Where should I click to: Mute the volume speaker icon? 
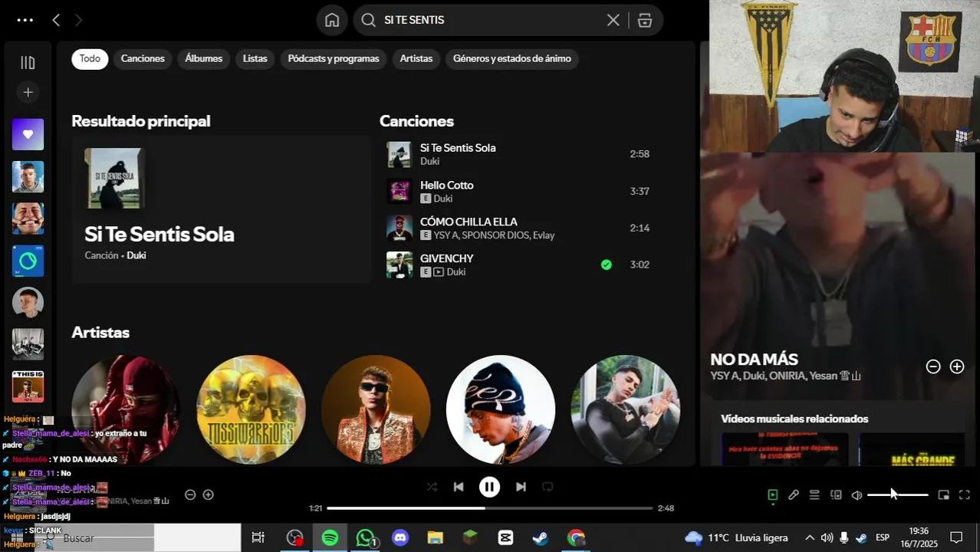click(857, 495)
